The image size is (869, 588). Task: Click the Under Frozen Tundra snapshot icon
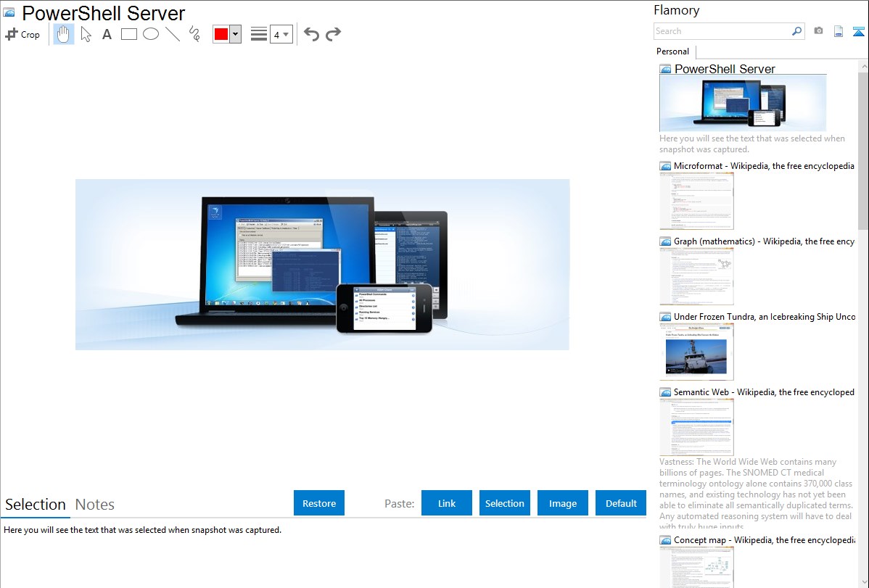[x=666, y=317]
